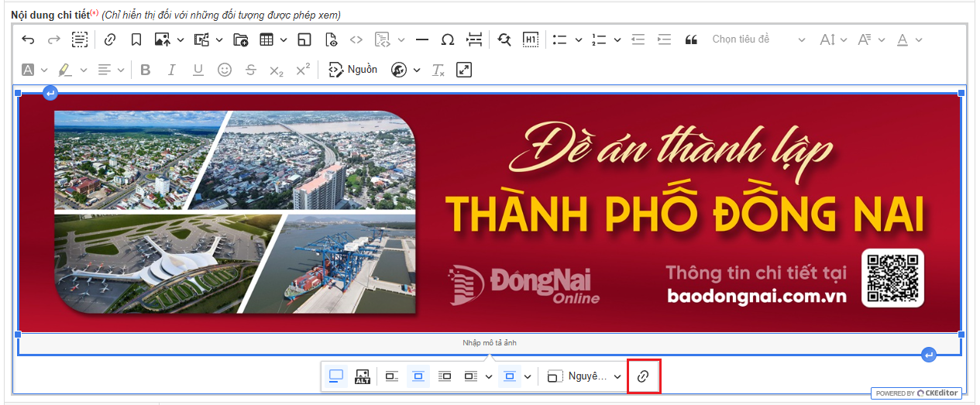Open the font color dropdown
Screen dimensions: 980x405
919,39
